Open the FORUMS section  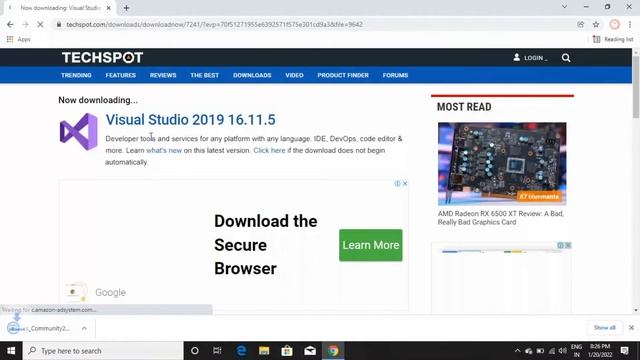click(396, 76)
